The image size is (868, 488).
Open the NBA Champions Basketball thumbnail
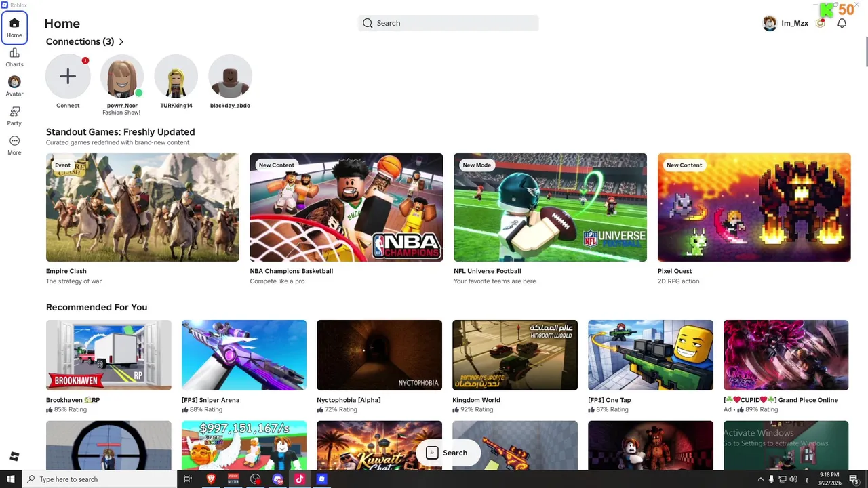coord(347,207)
